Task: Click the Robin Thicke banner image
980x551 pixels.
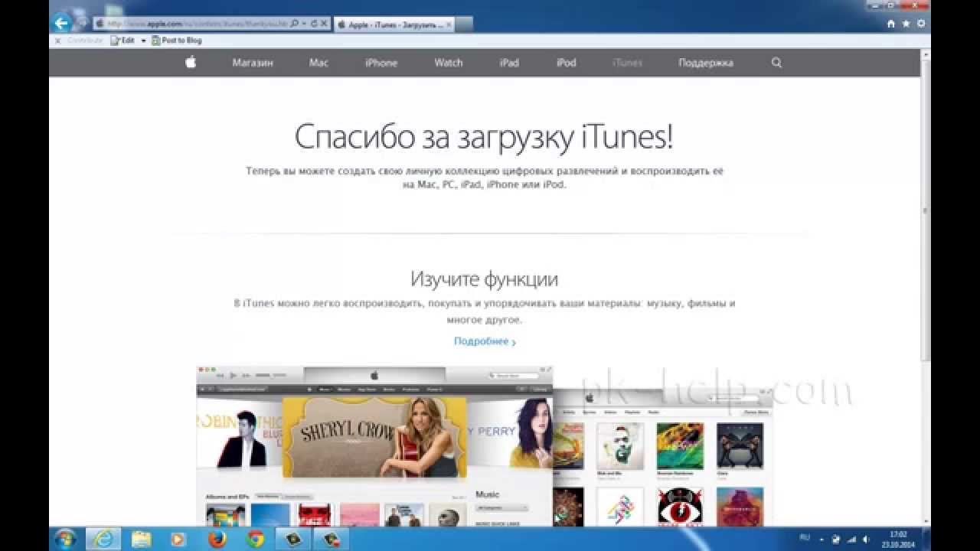Action: tap(239, 432)
